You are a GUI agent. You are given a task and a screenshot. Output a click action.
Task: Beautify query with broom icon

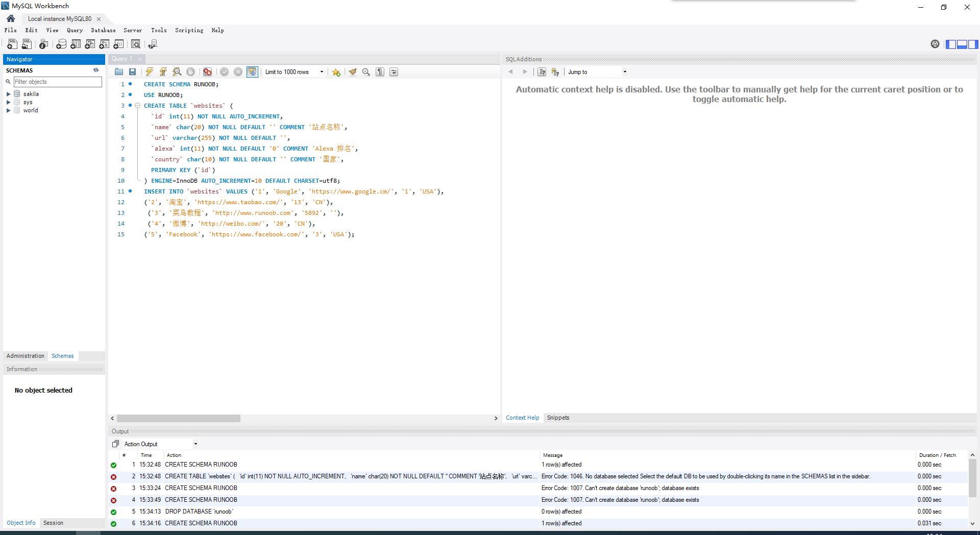(x=353, y=72)
